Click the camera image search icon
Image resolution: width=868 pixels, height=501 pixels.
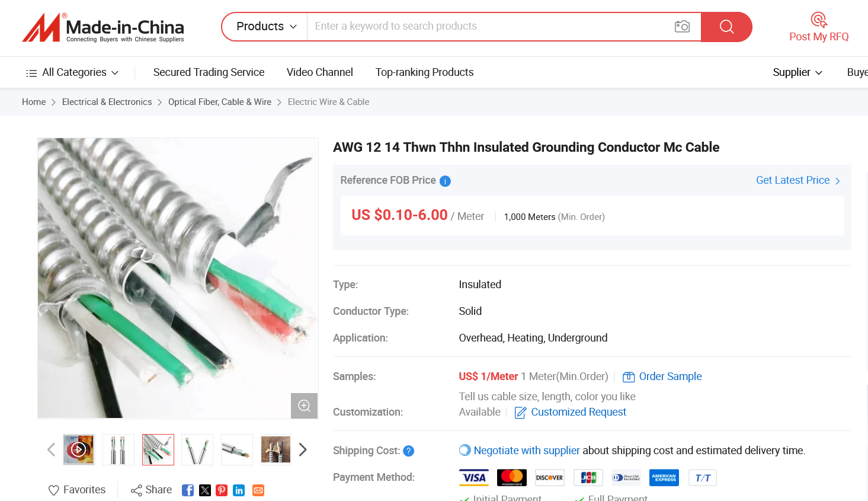682,27
